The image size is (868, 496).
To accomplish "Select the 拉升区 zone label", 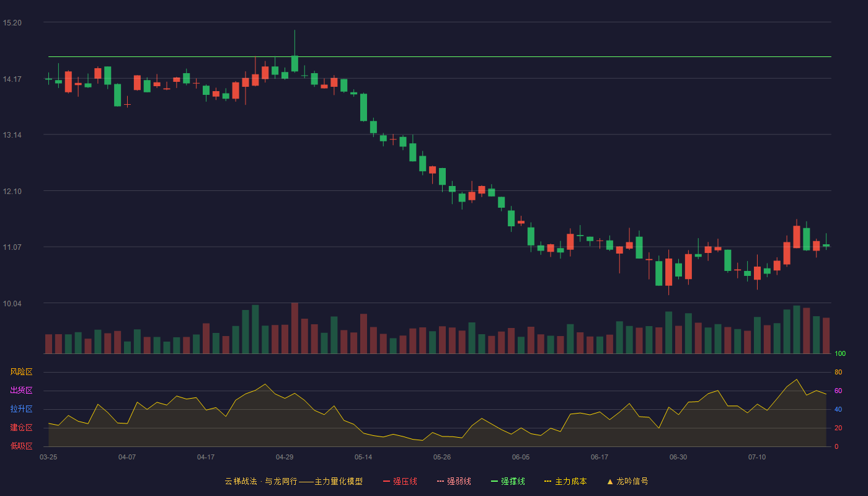I will pos(21,409).
